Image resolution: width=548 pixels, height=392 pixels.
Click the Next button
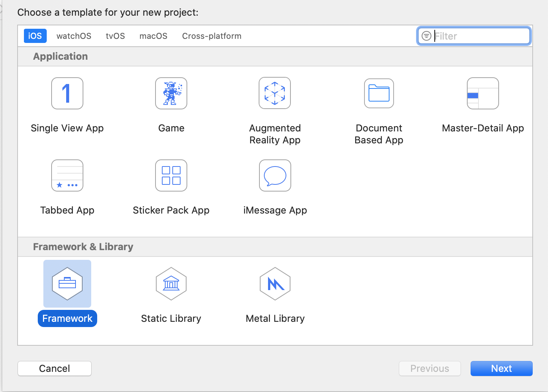(502, 368)
